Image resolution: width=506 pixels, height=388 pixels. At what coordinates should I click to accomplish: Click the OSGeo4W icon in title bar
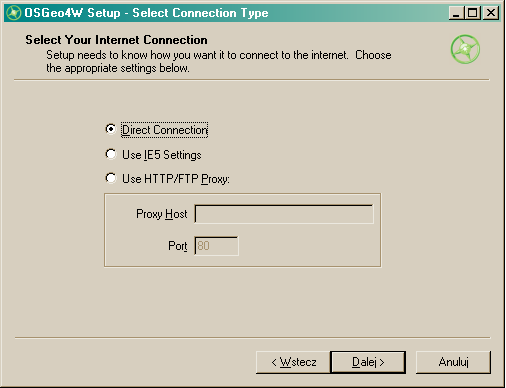(x=14, y=13)
